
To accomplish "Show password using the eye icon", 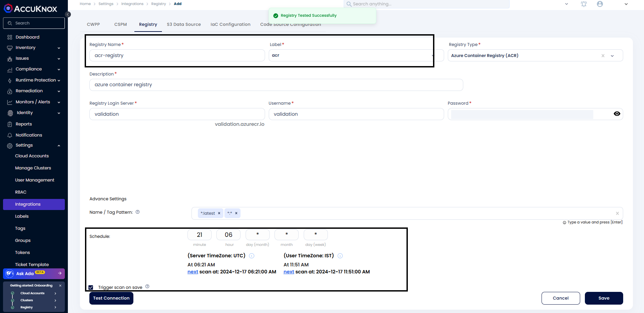I will pos(617,114).
